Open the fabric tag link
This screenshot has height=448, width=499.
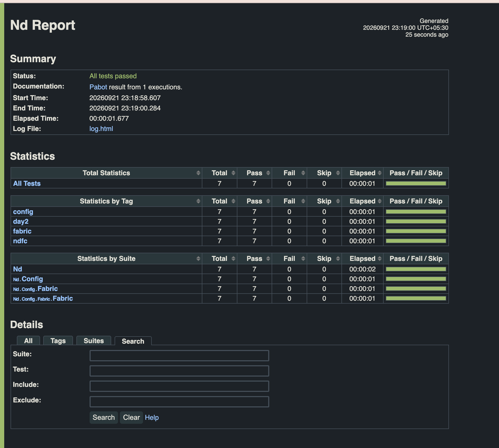pyautogui.click(x=22, y=231)
